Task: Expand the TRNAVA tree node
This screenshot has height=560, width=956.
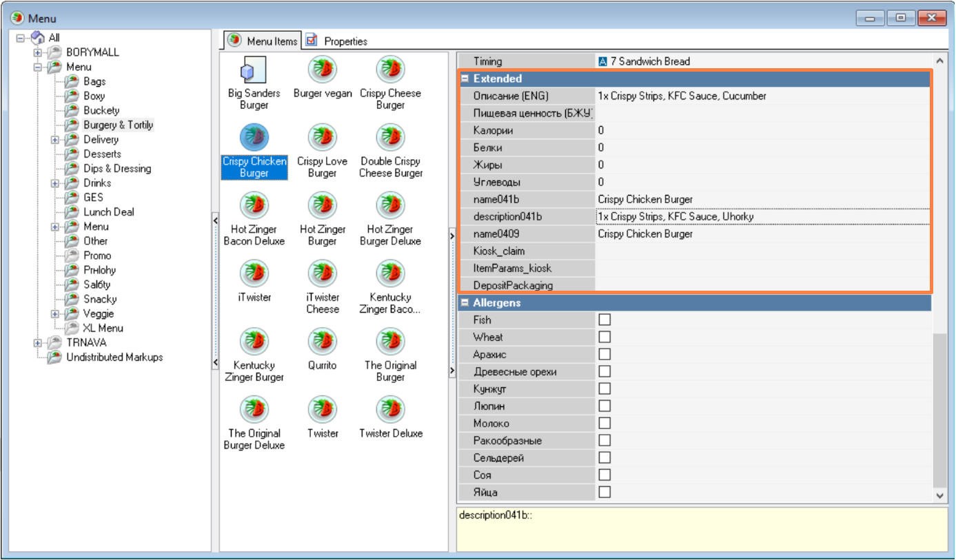Action: coord(37,342)
